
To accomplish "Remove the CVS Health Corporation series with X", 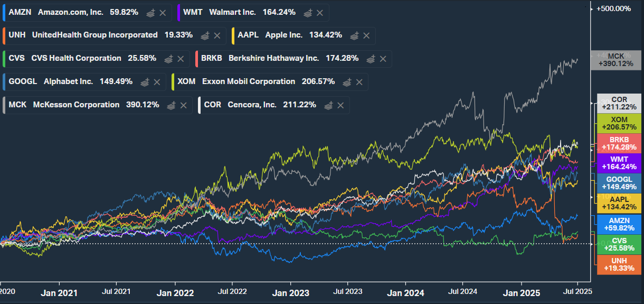I will coord(181,59).
